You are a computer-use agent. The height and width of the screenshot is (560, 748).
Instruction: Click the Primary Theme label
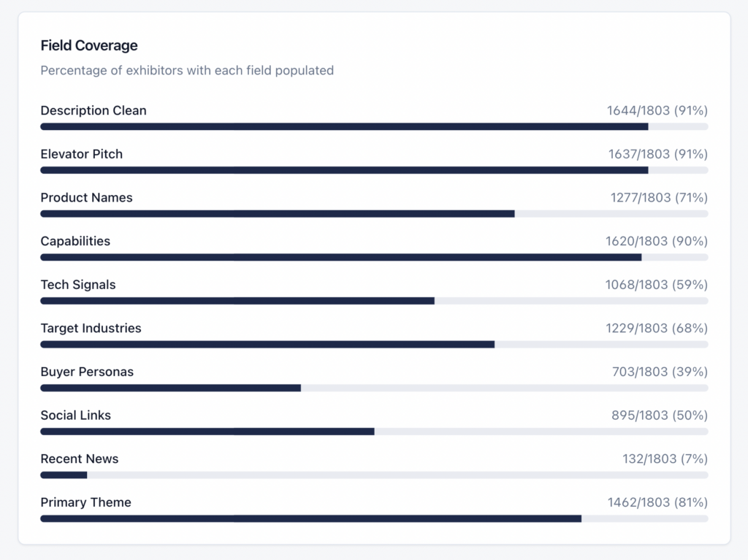pos(85,502)
